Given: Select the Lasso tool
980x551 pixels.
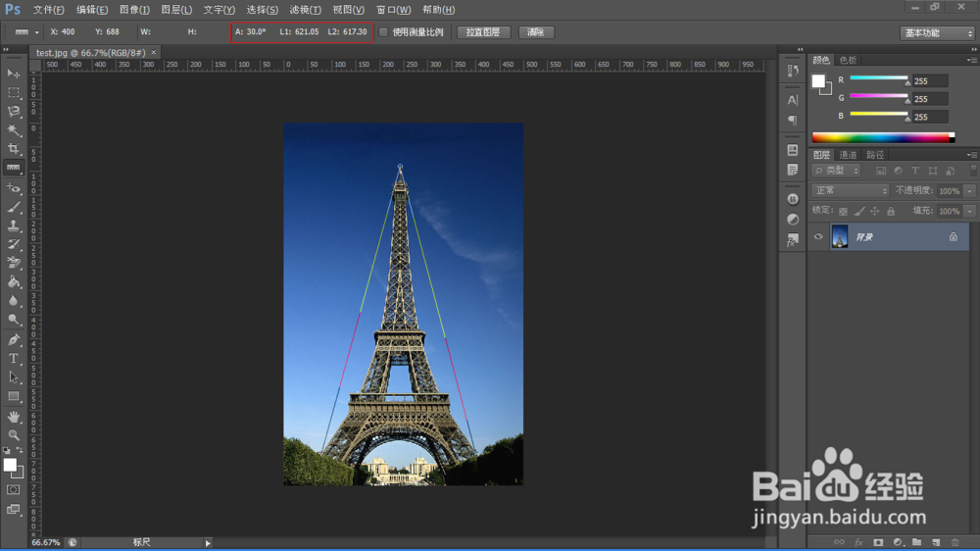Looking at the screenshot, I should click(x=13, y=112).
